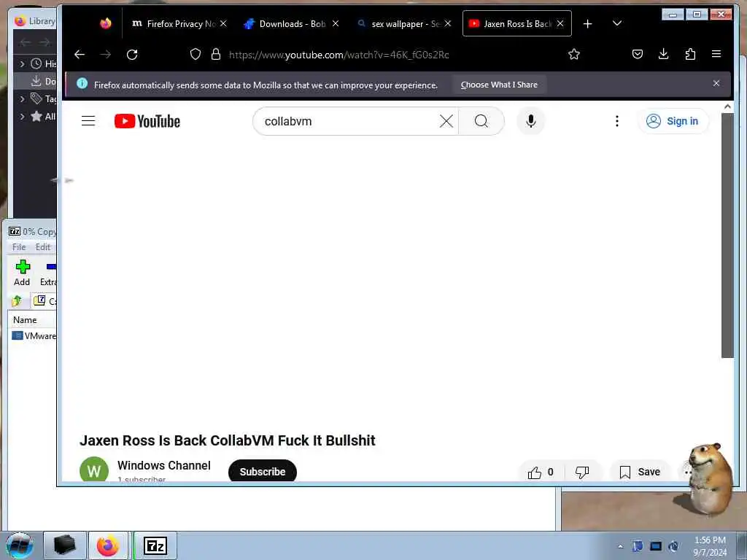Select Downloads item in Library window
Viewport: 747px width, 560px height.
(x=36, y=82)
